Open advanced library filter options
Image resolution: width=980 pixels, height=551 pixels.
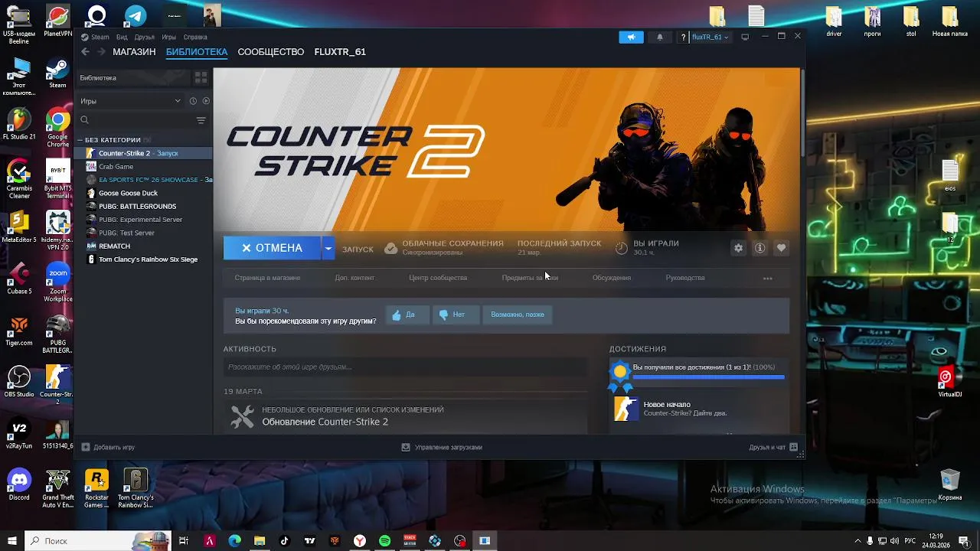pyautogui.click(x=201, y=120)
